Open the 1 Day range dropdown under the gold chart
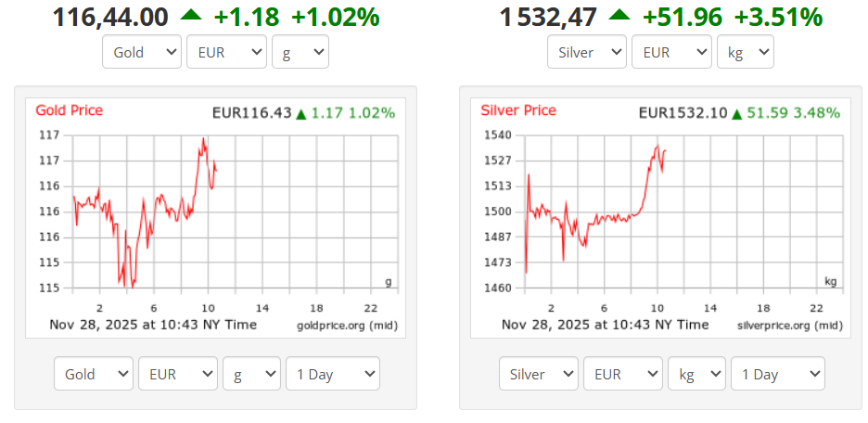 click(332, 374)
